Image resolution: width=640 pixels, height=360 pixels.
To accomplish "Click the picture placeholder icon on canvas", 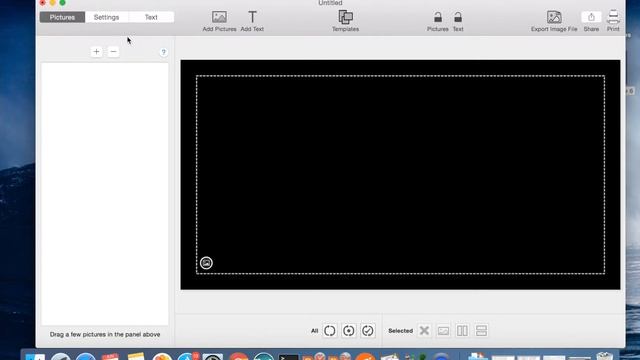I will pos(206,263).
